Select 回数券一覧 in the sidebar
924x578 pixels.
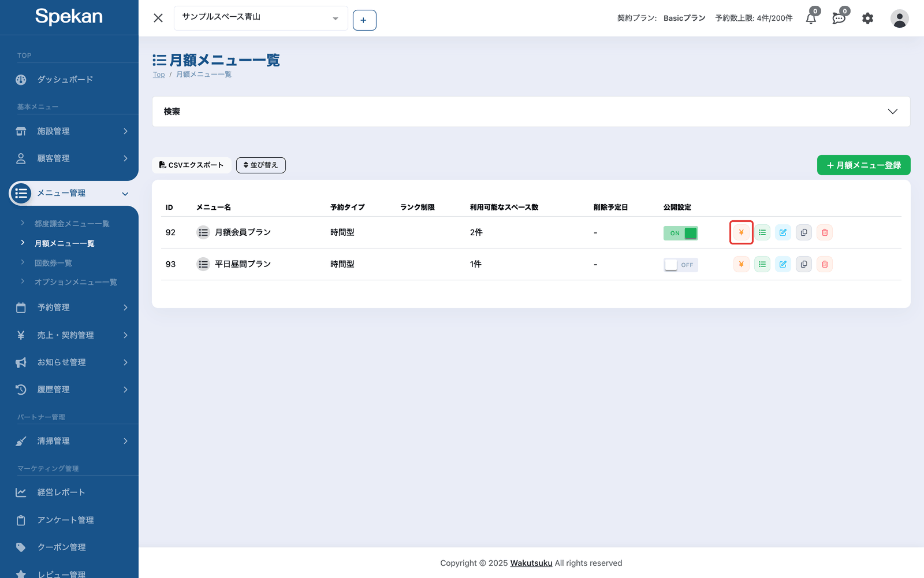pyautogui.click(x=53, y=263)
